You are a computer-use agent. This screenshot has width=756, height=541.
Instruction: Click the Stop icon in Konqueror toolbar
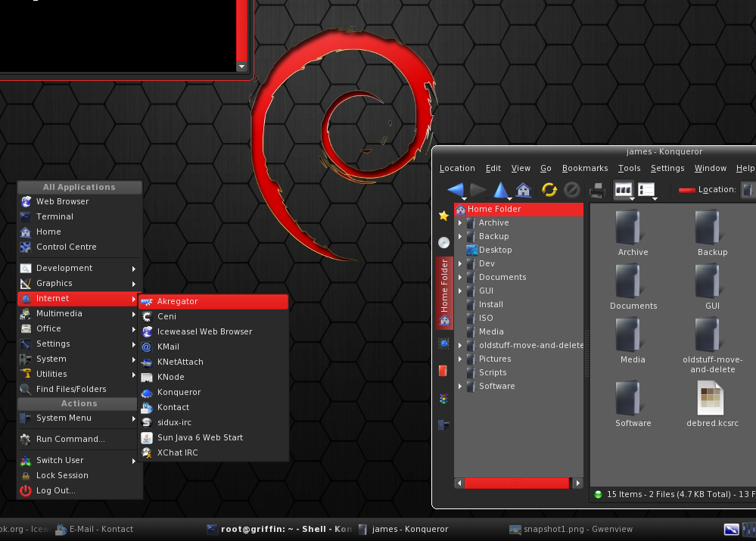572,190
